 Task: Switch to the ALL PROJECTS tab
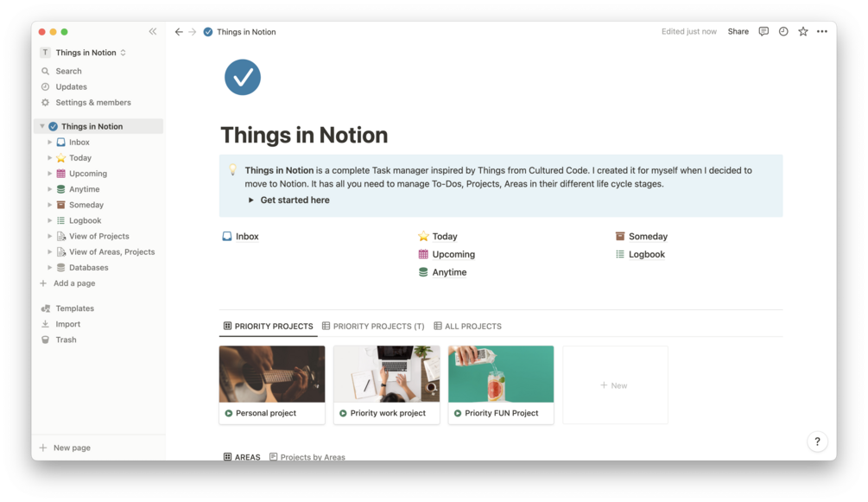click(x=468, y=327)
